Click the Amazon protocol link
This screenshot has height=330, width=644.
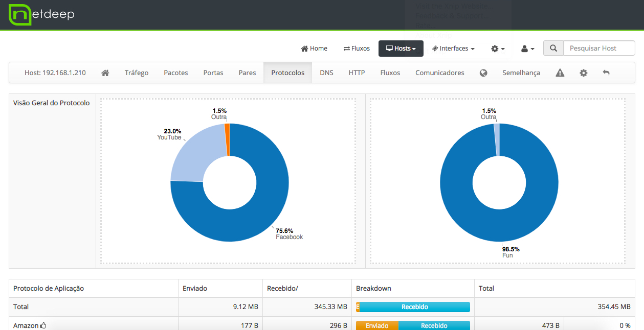point(26,325)
